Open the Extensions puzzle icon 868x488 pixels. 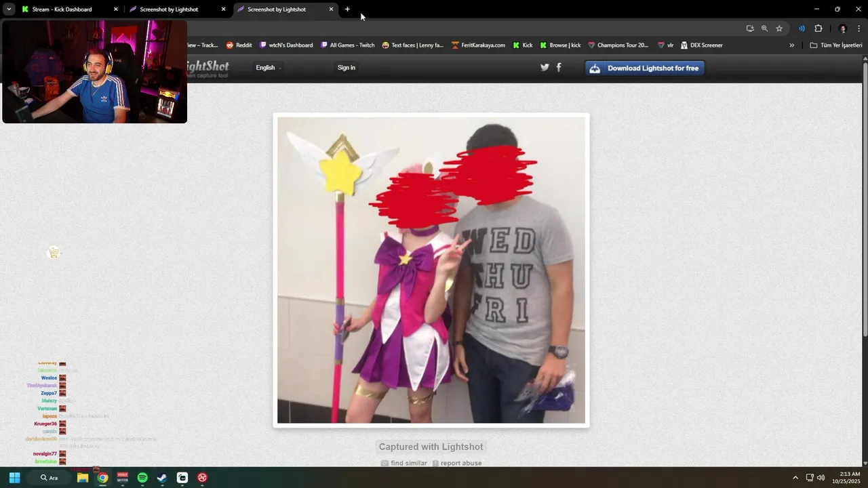point(818,28)
